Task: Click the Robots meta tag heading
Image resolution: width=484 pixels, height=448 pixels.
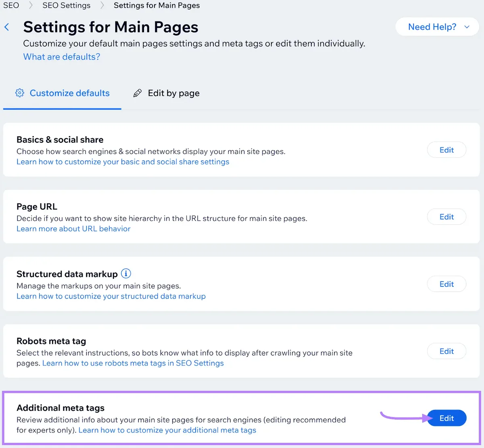Action: pos(51,341)
